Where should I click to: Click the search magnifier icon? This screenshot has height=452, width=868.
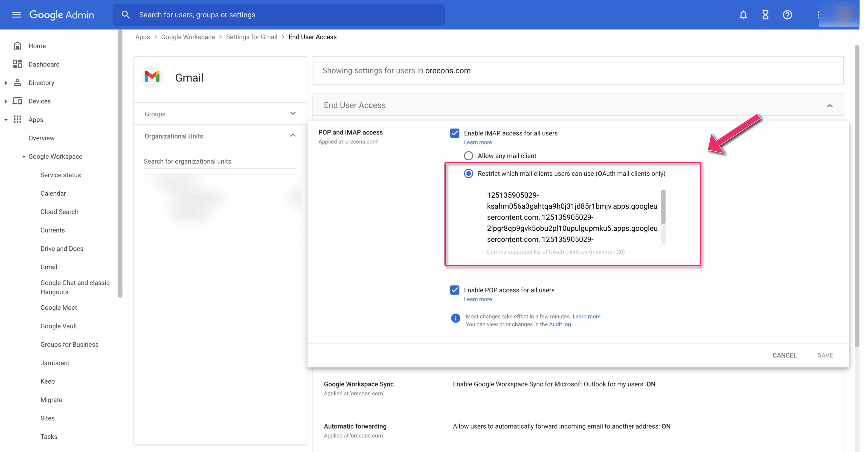(125, 15)
